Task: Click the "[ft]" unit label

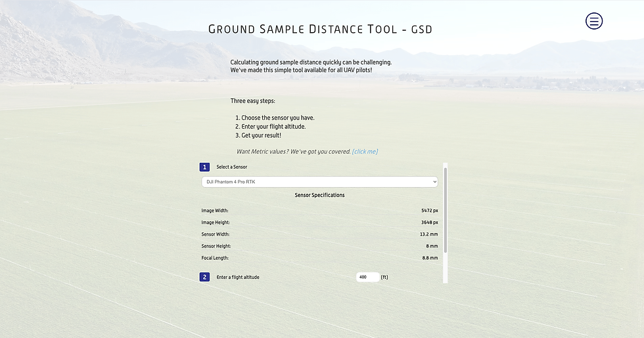Action: 384,277
